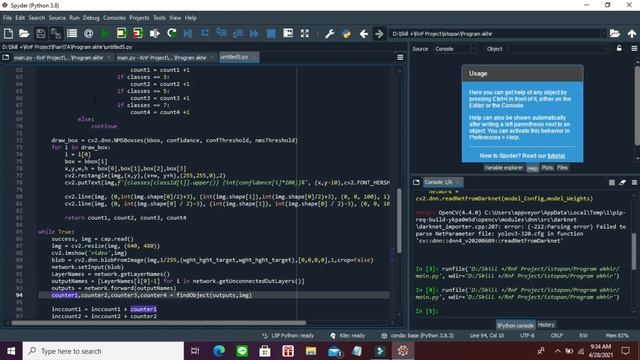Step out of the function in debugger
Image resolution: width=640 pixels, height=360 pixels.
[238, 33]
